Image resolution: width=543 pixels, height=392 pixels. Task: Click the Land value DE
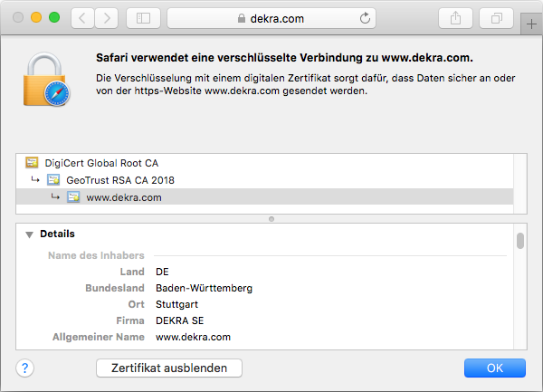[162, 272]
